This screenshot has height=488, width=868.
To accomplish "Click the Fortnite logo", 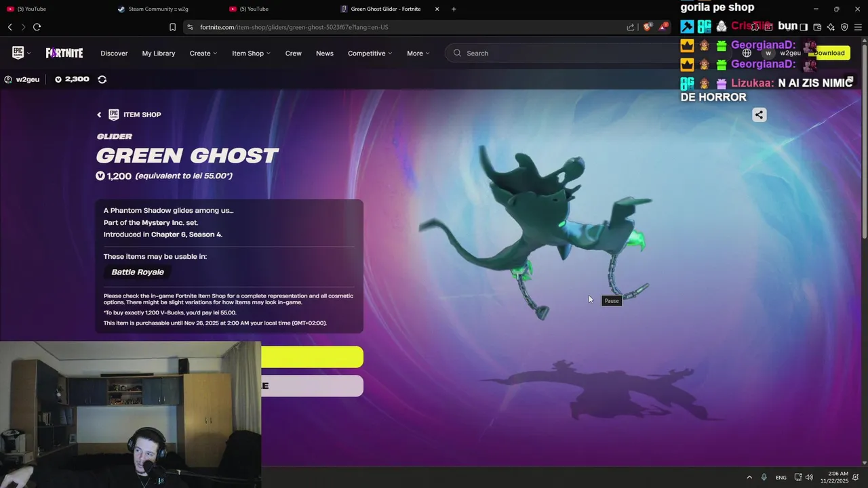I will point(64,53).
